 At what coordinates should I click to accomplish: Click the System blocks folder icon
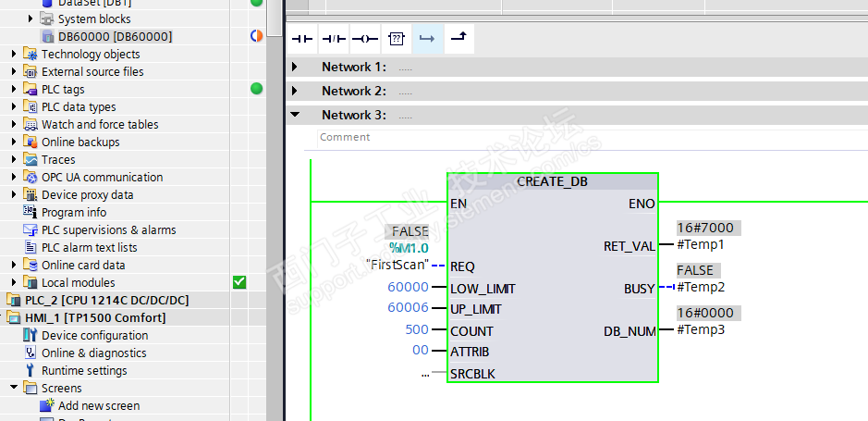click(47, 19)
